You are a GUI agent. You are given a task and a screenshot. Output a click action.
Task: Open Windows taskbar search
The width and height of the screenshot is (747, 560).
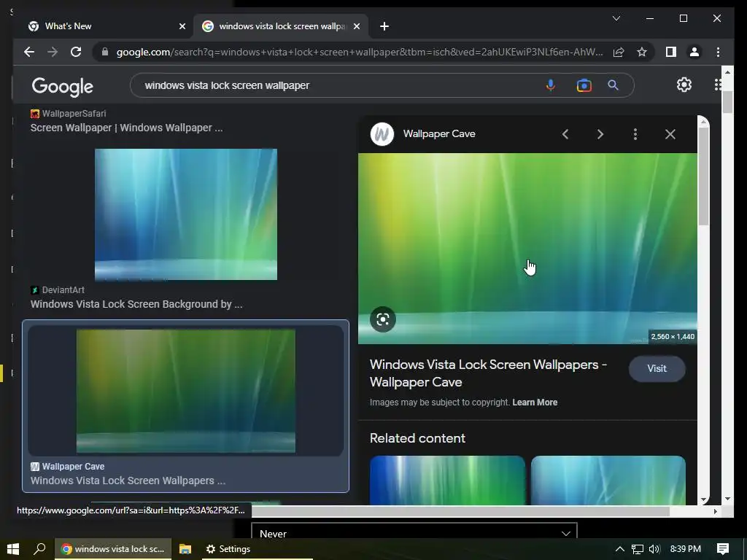[39, 549]
